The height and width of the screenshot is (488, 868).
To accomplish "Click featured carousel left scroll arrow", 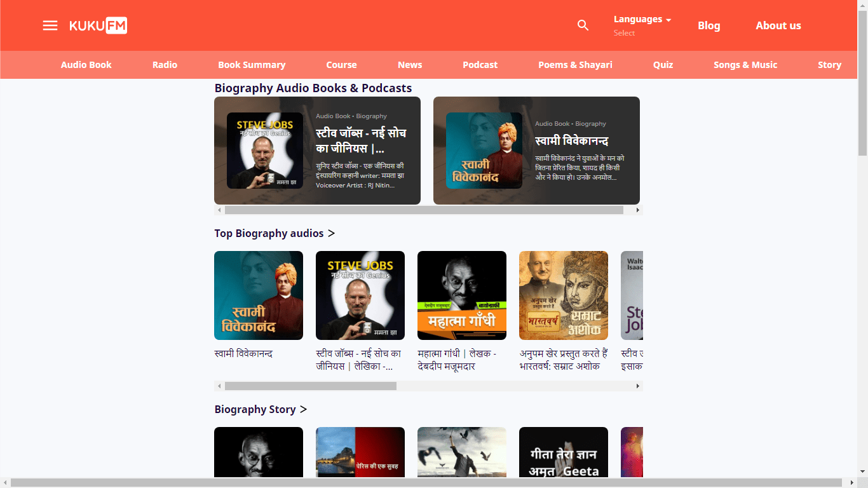I will pos(219,210).
